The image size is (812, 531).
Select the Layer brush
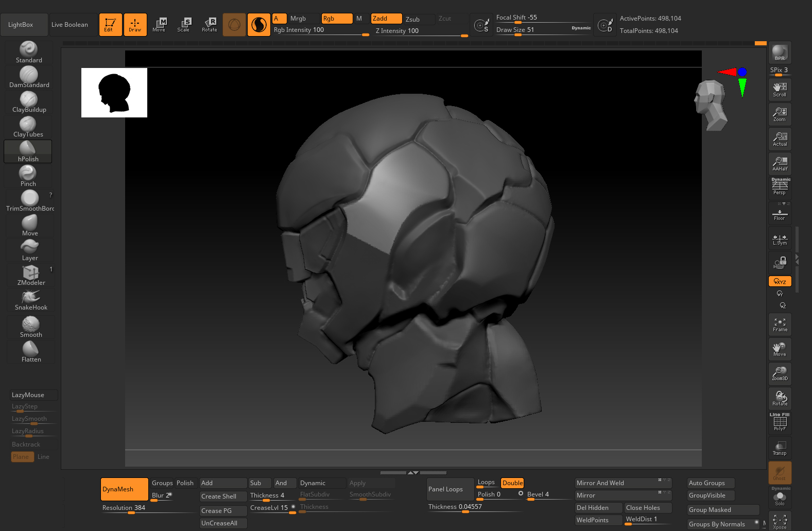[x=30, y=250]
